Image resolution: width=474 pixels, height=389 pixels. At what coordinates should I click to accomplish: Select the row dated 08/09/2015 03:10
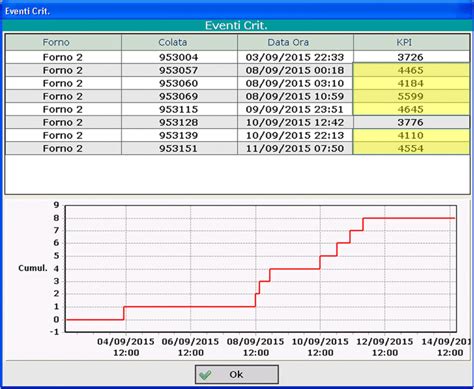click(237, 83)
